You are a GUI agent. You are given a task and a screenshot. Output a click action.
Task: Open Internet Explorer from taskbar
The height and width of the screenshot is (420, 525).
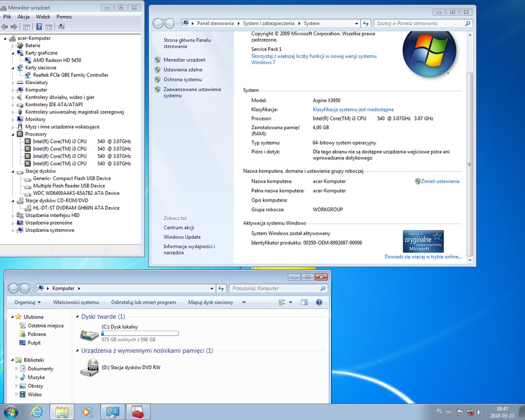click(36, 412)
